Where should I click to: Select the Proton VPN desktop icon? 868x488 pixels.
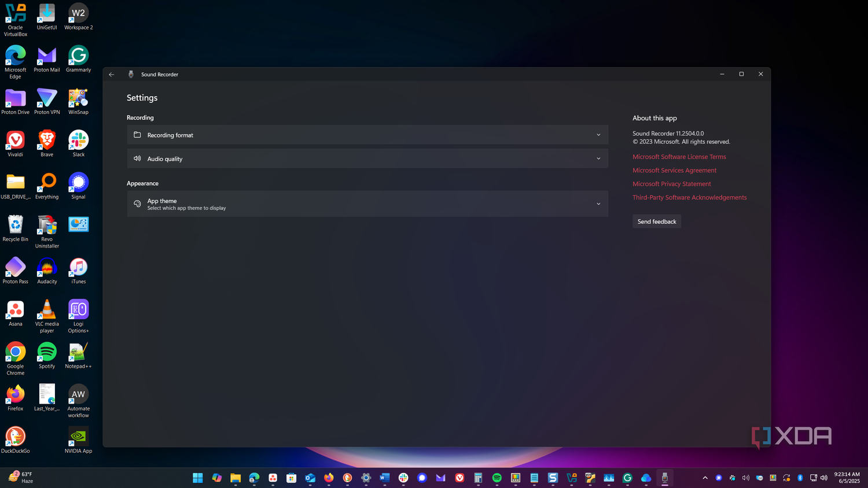[x=47, y=102]
